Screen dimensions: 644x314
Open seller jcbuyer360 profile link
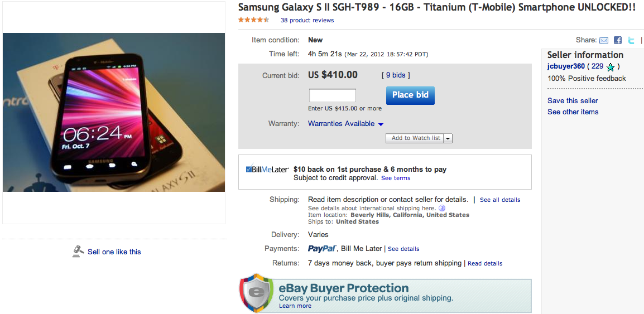566,66
